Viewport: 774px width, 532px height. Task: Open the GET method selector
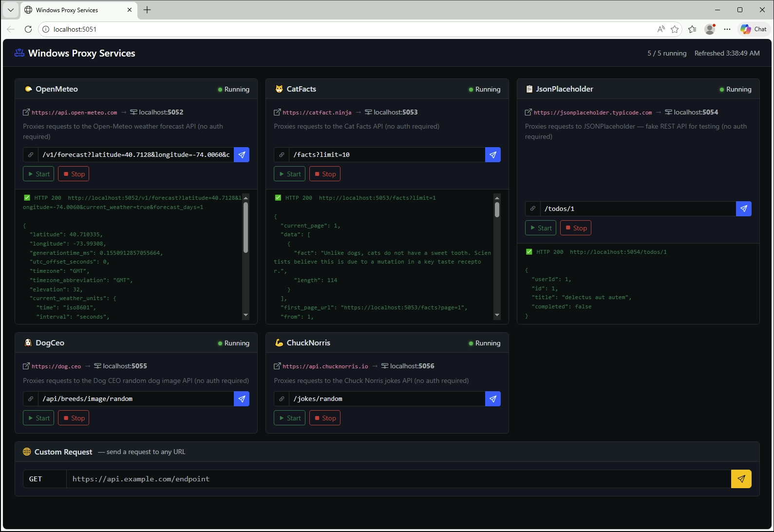point(45,479)
